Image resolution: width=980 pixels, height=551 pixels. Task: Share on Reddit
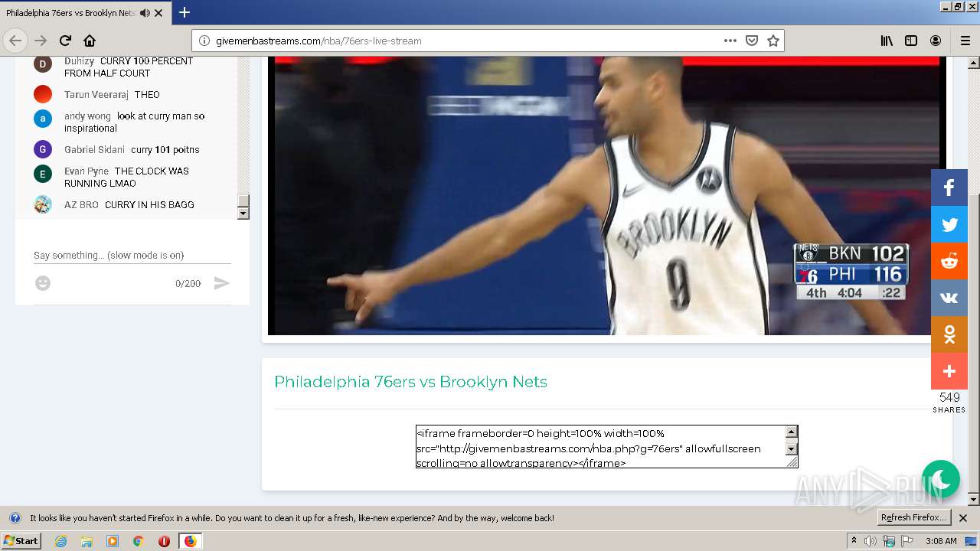pos(949,261)
